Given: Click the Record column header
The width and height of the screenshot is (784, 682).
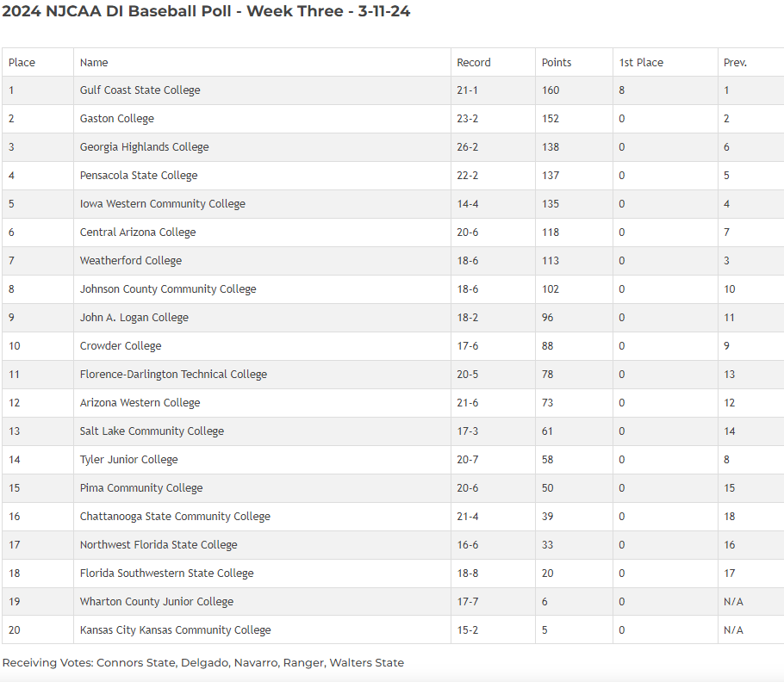Looking at the screenshot, I should pyautogui.click(x=474, y=62).
